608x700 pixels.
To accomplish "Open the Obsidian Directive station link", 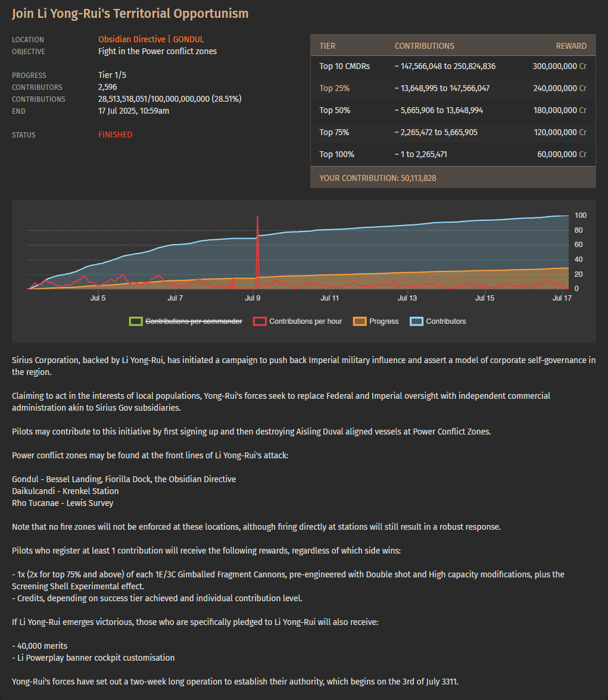I will [x=132, y=39].
